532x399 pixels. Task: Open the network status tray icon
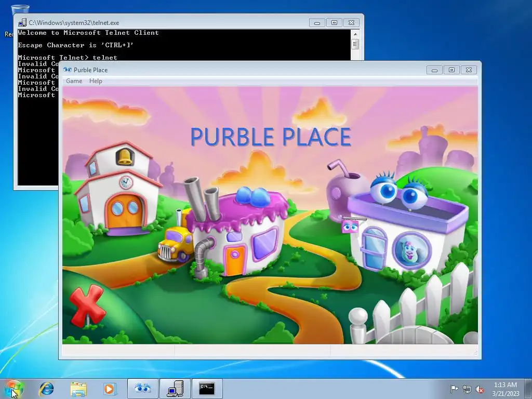point(467,389)
